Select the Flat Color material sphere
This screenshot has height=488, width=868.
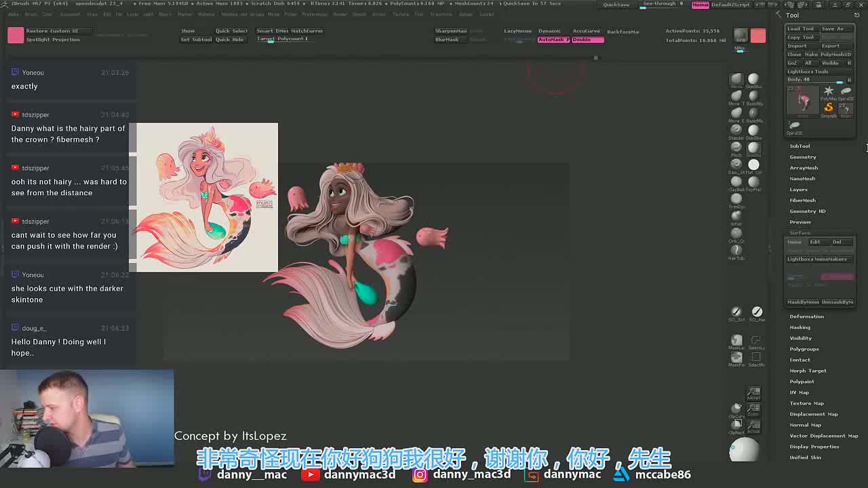pyautogui.click(x=753, y=164)
